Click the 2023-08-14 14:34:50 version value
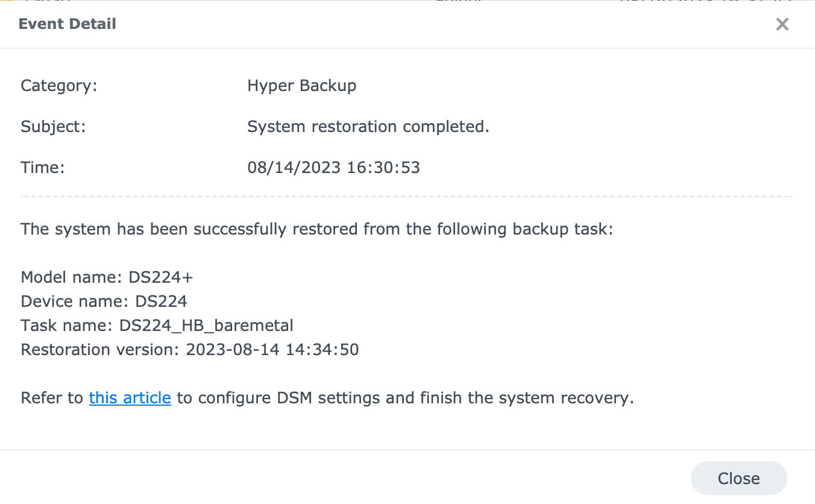The width and height of the screenshot is (815, 504). pyautogui.click(x=272, y=350)
